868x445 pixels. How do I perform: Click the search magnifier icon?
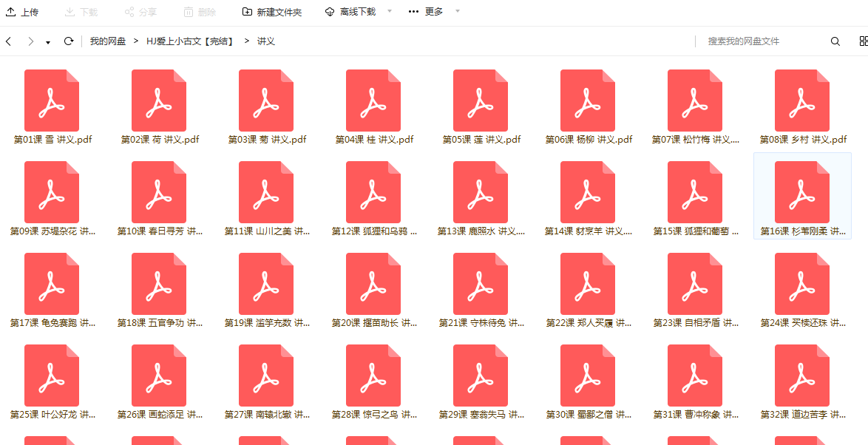(x=835, y=41)
